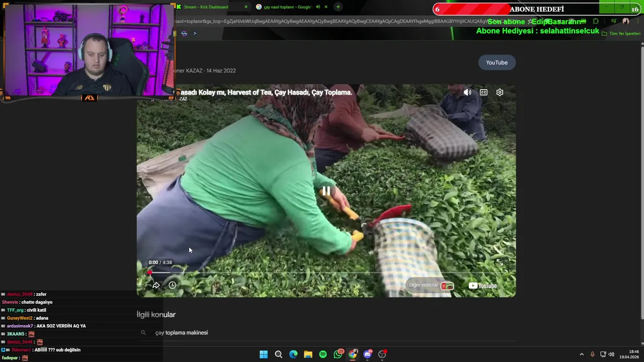644x362 pixels.
Task: Open network status tray icon
Action: point(603,354)
